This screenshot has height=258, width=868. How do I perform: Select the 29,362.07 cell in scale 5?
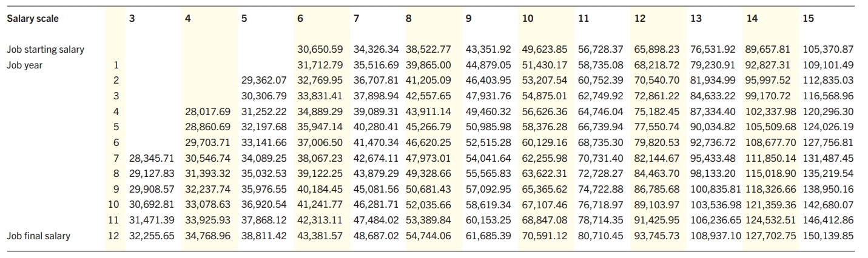click(264, 80)
